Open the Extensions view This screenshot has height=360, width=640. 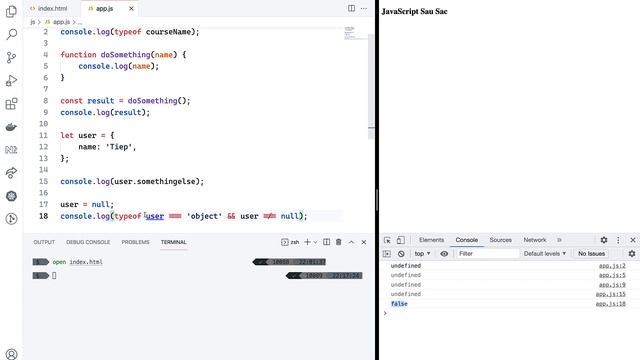(11, 104)
